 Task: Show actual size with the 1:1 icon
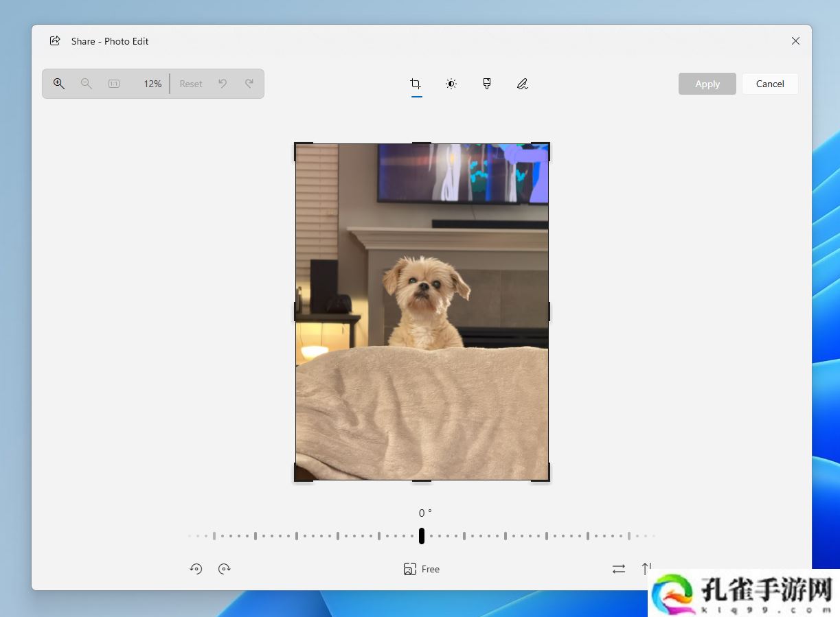point(114,84)
